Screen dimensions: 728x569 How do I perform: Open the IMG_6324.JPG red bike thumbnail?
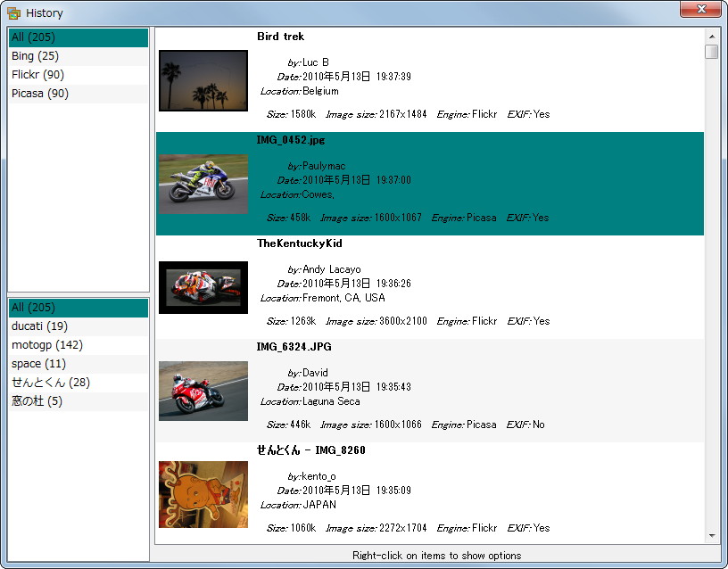tap(203, 392)
